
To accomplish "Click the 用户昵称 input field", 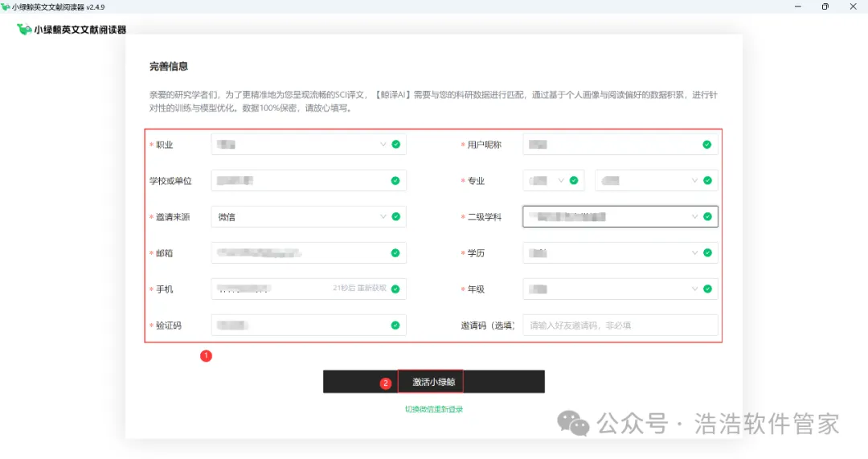I will pos(620,145).
